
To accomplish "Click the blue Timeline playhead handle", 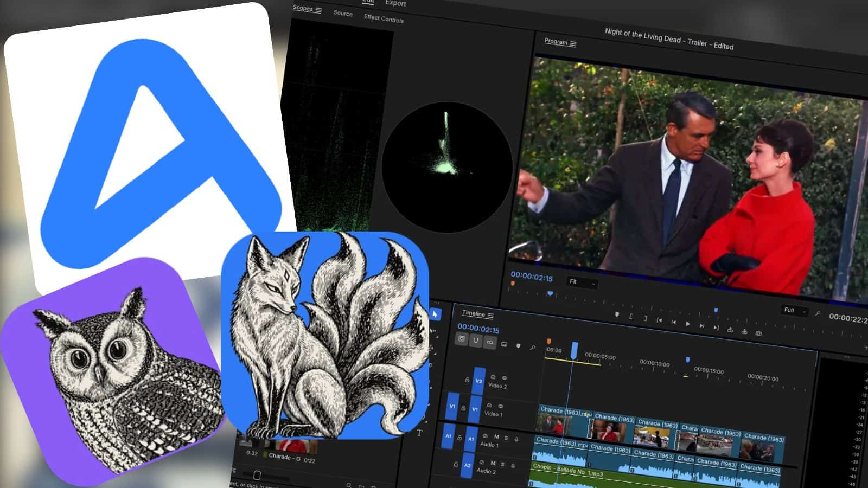I will (574, 350).
